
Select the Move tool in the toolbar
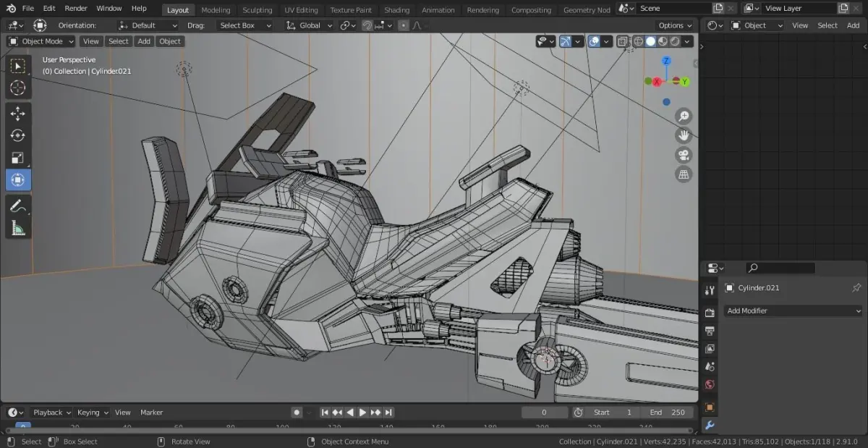tap(18, 113)
